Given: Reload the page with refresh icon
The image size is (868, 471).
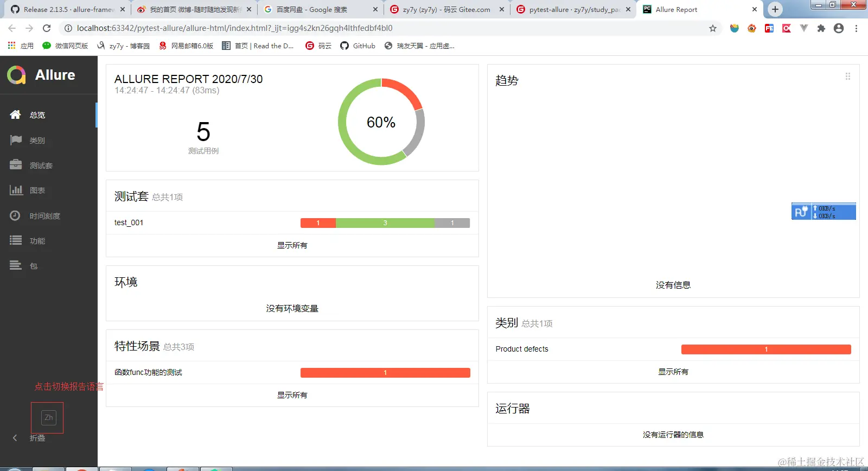Looking at the screenshot, I should tap(47, 28).
